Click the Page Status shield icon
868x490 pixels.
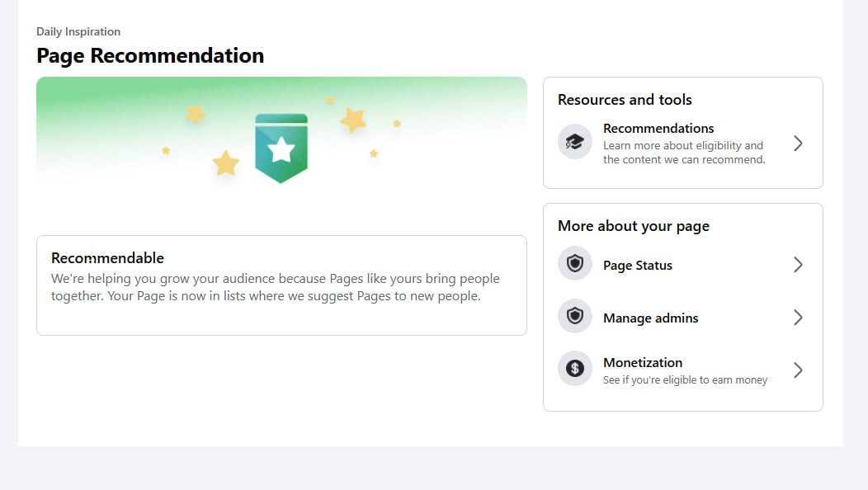[574, 263]
